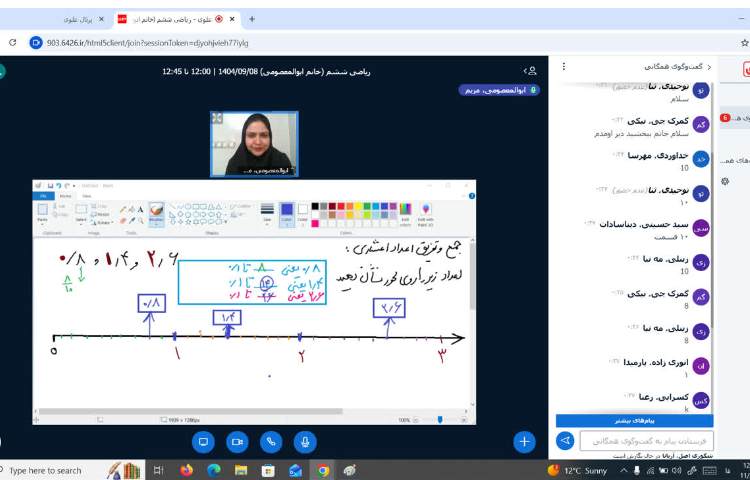Pick the pink custom color swatch
Image resolution: width=750 pixels, height=480 pixels.
coord(315,224)
